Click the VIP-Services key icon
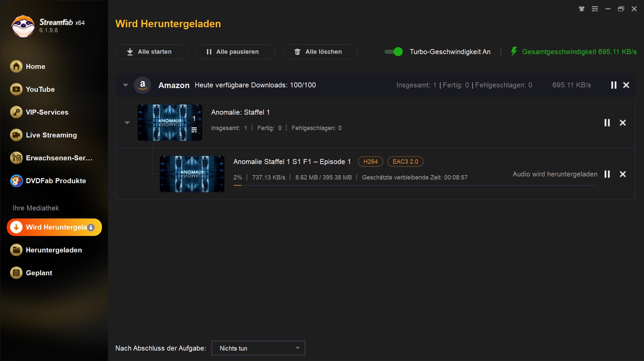 pos(16,112)
